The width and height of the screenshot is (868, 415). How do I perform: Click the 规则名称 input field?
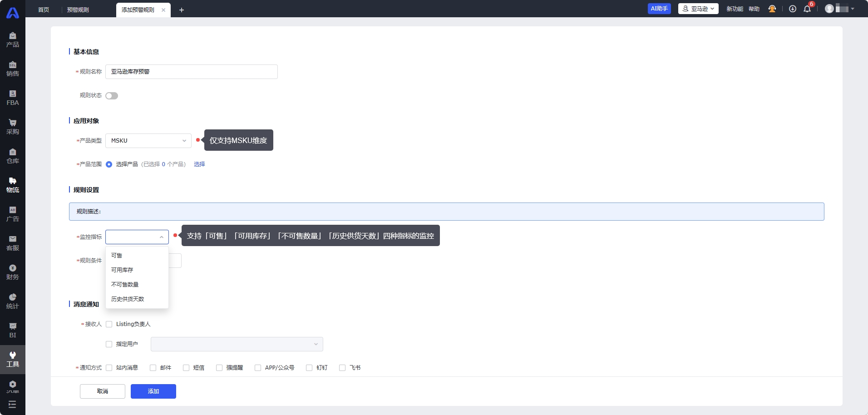coord(191,72)
